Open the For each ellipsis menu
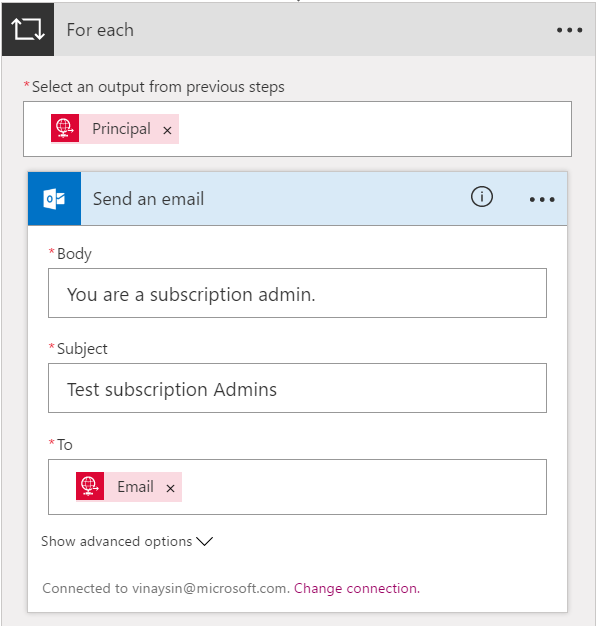Screen dimensions: 599x631 [569, 30]
